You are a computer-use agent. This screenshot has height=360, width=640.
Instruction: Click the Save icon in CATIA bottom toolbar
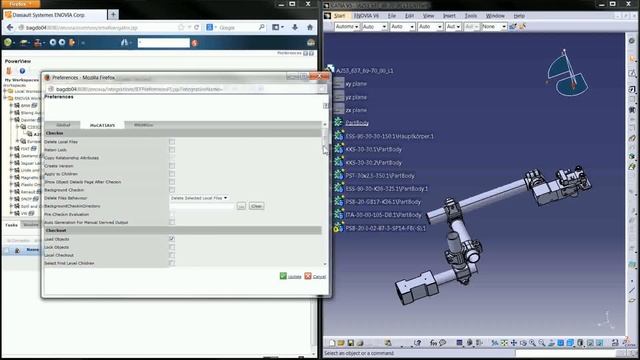[350, 343]
